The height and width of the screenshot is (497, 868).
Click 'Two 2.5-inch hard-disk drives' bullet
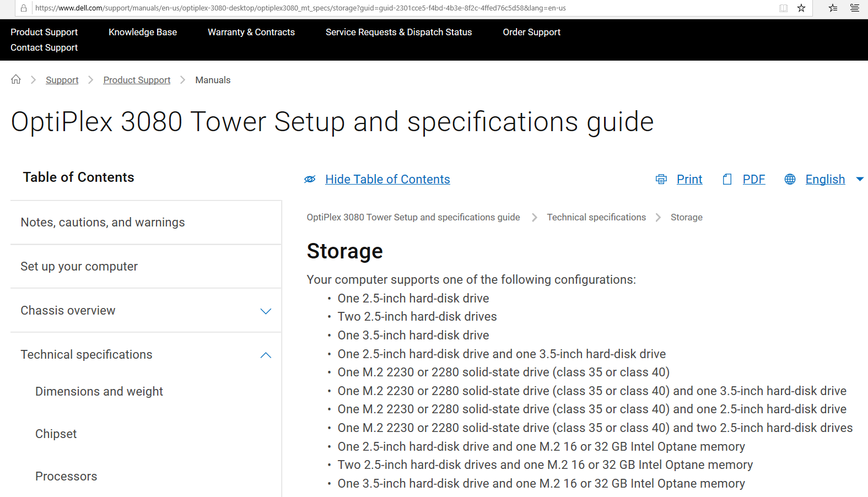(x=417, y=316)
